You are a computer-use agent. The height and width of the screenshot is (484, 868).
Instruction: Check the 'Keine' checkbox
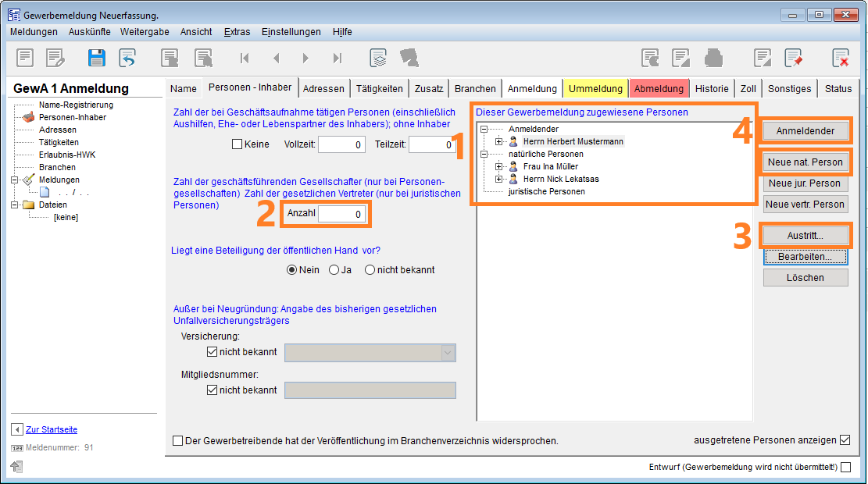(x=238, y=144)
